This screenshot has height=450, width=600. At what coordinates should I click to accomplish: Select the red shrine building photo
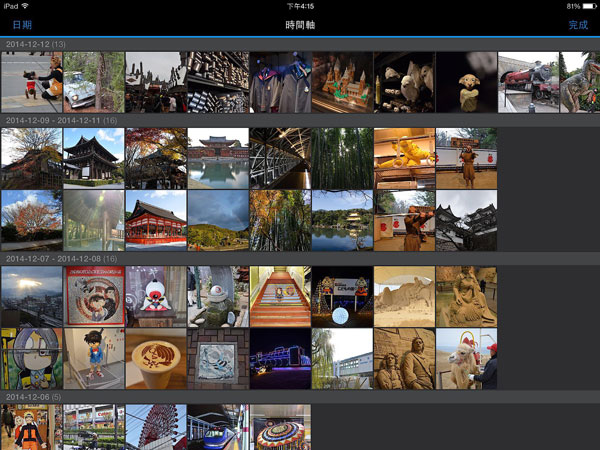(x=156, y=220)
